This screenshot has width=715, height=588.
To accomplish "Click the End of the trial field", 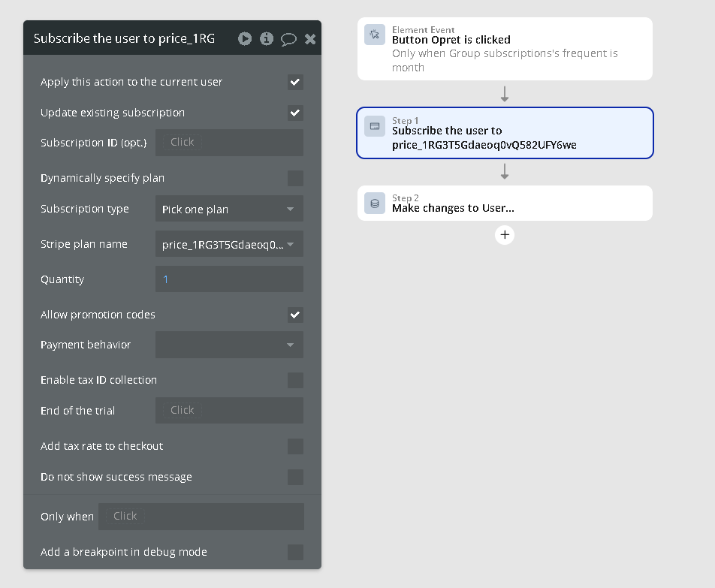I will [x=229, y=411].
